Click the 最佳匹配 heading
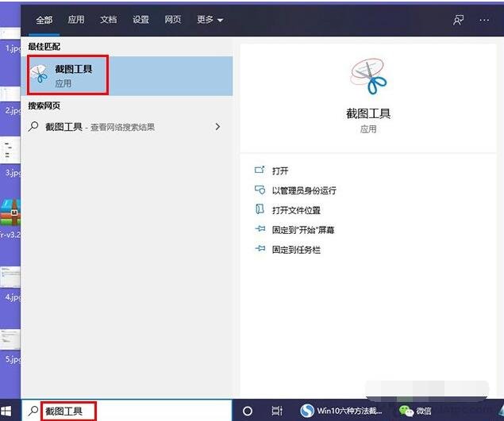The image size is (504, 421). 44,47
